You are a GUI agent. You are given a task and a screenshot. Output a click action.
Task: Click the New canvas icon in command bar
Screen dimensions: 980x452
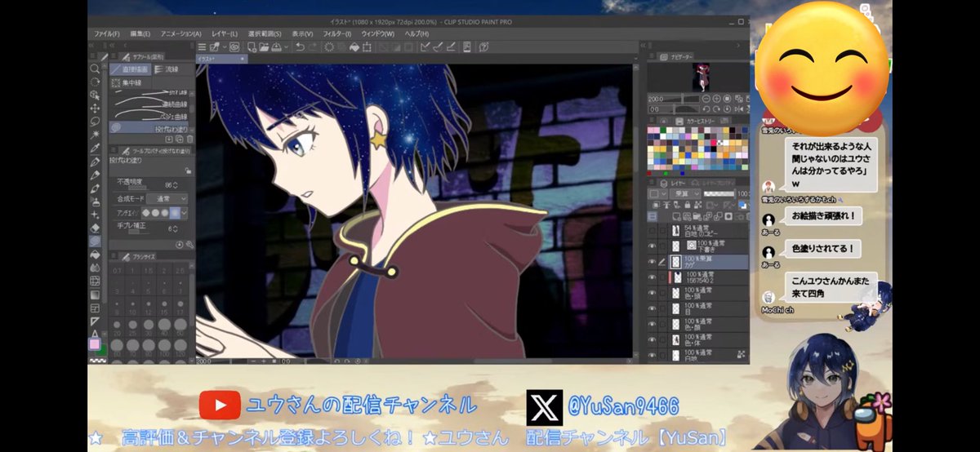tap(252, 47)
